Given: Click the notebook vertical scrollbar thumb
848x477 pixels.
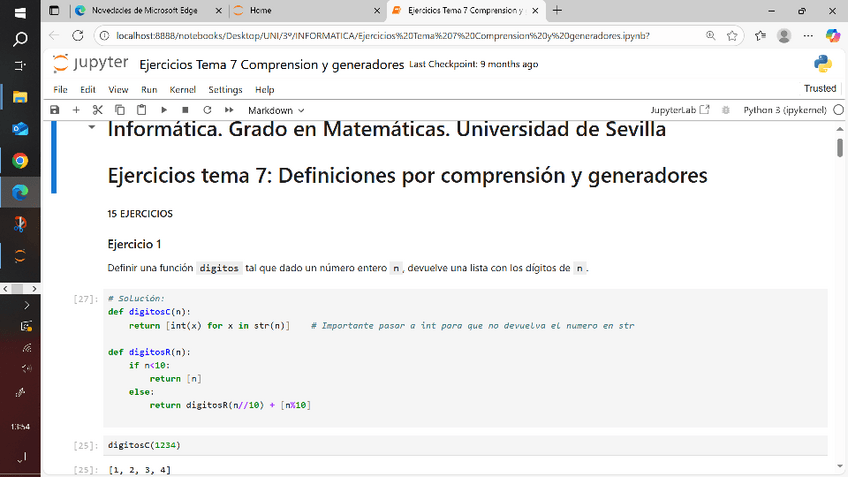Looking at the screenshot, I should pyautogui.click(x=840, y=148).
